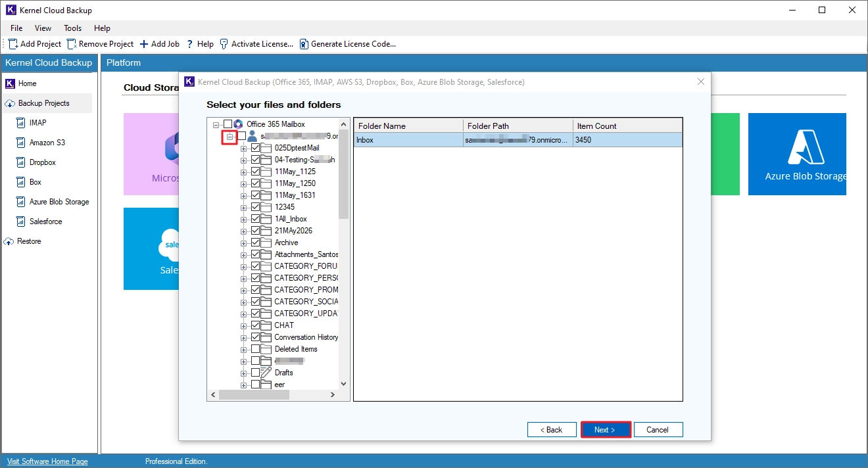868x468 pixels.
Task: Expand the 025DptestMail folder node
Action: coord(243,149)
